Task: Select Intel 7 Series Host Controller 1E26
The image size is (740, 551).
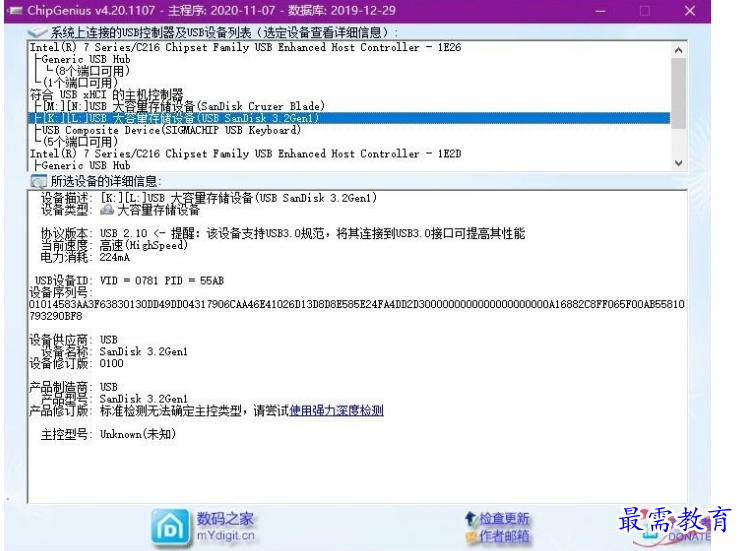Action: click(x=245, y=47)
